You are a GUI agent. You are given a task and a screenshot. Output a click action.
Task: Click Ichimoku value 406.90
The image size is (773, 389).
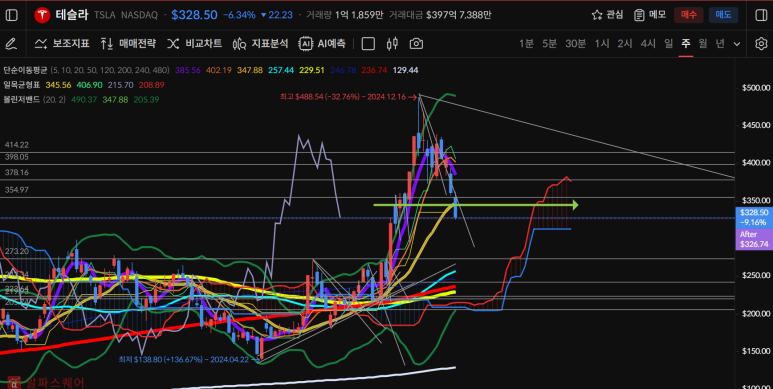pyautogui.click(x=90, y=85)
